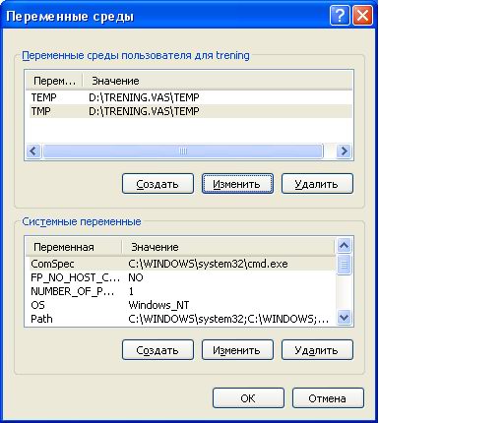Select the FP_NO_HOST_C... system variable
The image size is (504, 423).
(x=181, y=277)
